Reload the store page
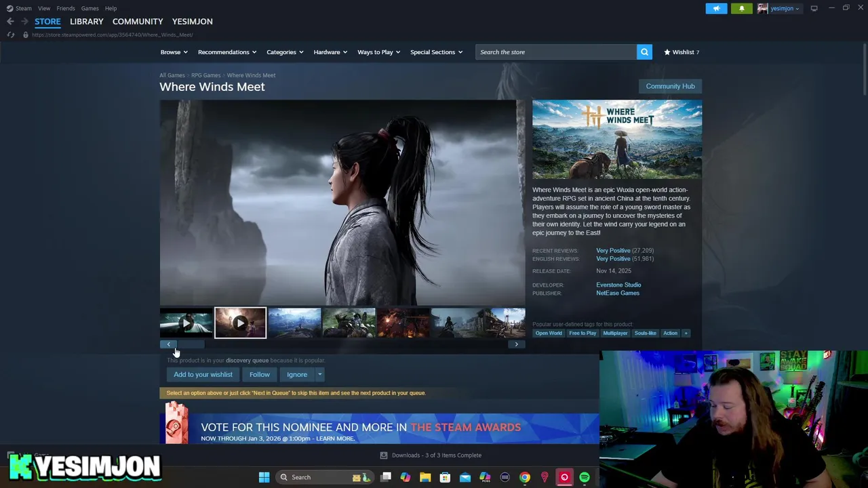The height and width of the screenshot is (488, 868). coord(11,35)
